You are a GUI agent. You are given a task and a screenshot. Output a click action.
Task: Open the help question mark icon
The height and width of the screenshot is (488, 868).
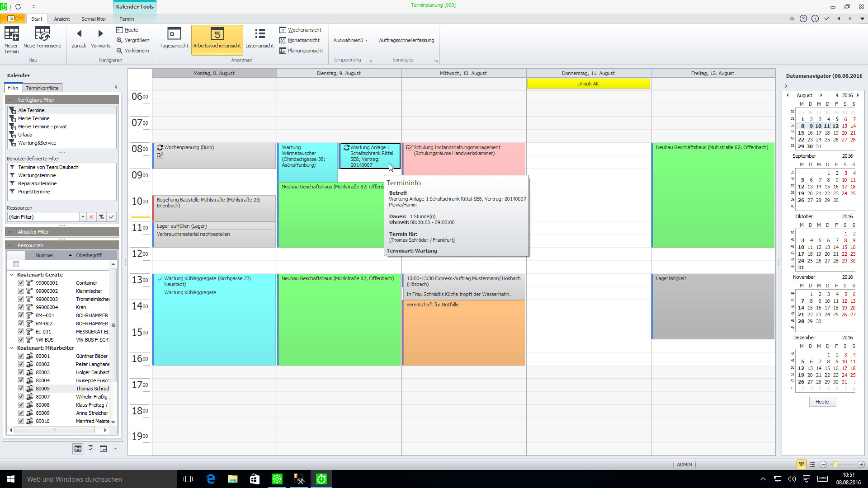pos(803,19)
